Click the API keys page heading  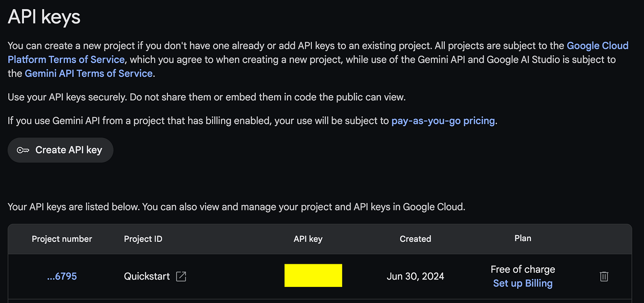tap(44, 17)
